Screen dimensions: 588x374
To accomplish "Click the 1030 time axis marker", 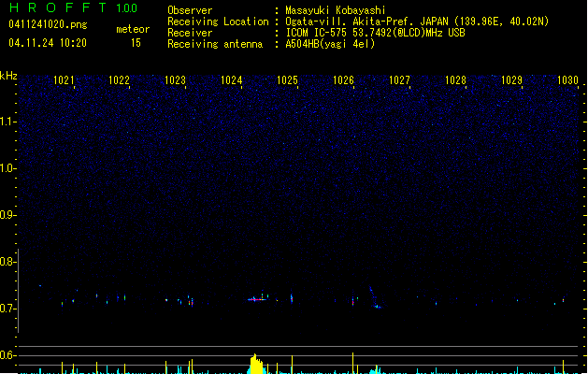I will [x=567, y=80].
